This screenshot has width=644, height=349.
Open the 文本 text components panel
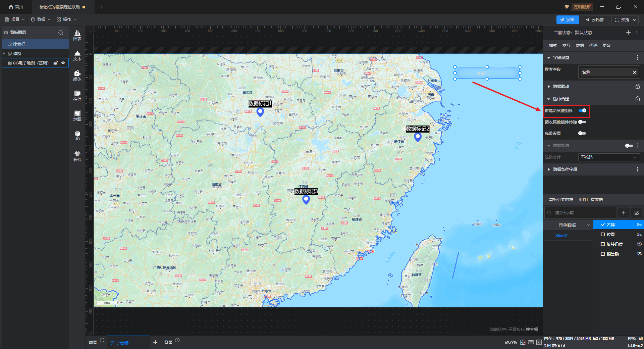coord(77,55)
